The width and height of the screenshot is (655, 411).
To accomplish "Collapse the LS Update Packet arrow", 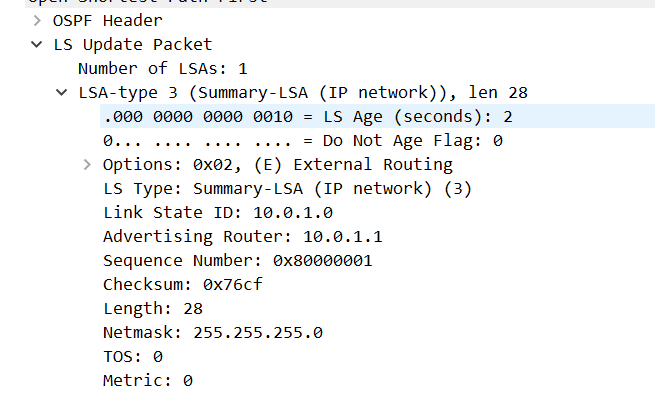I will (37, 44).
